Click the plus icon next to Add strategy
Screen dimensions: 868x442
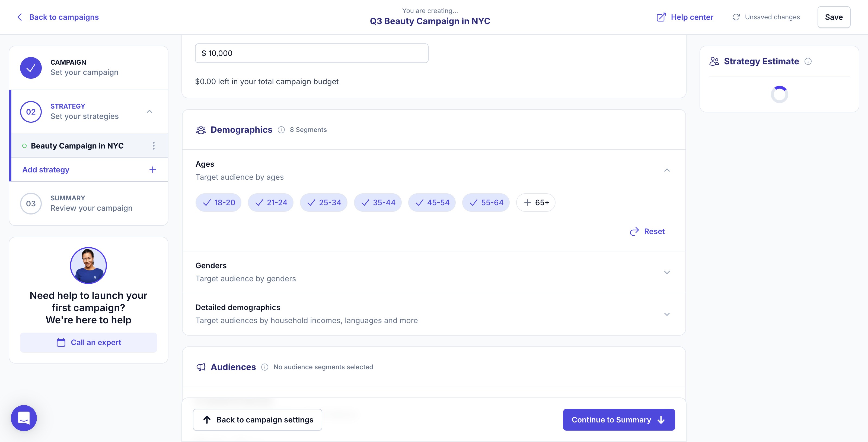(x=153, y=170)
